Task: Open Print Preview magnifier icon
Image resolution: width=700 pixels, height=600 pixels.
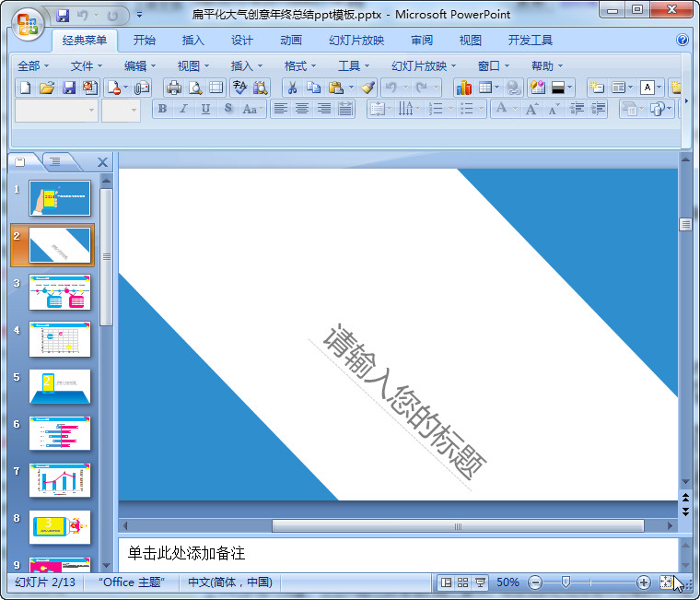Action: coord(195,88)
